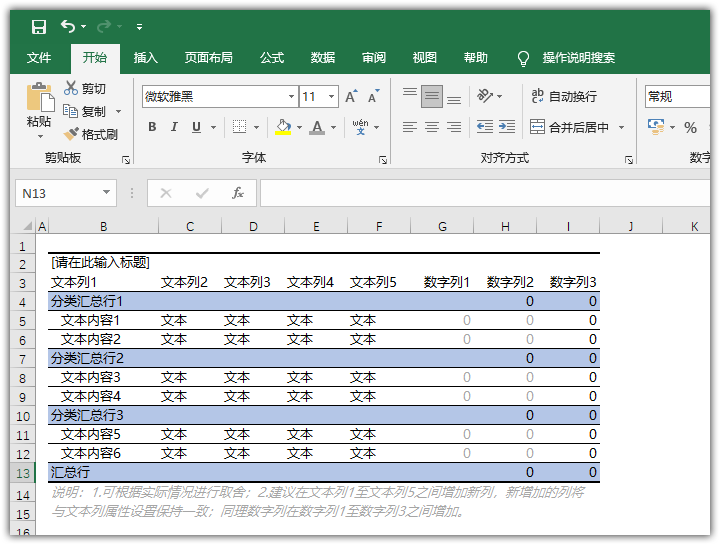Click Merge & Center 合并后居中
The height and width of the screenshot is (545, 720).
pos(569,127)
